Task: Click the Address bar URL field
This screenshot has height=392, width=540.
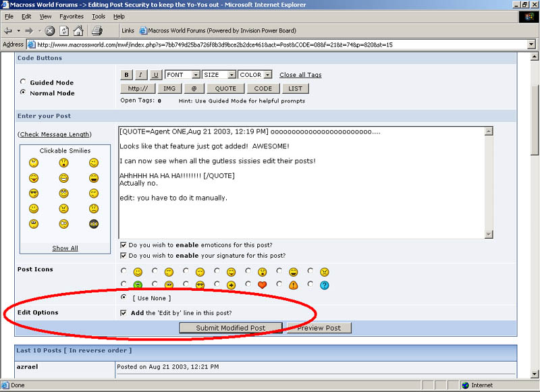Action: click(x=277, y=45)
